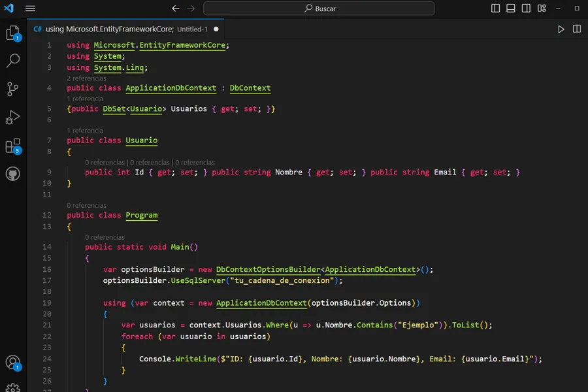Click 'Usuario' in class declaration on line 7
Viewport: 588px width, 392px height.
point(141,140)
